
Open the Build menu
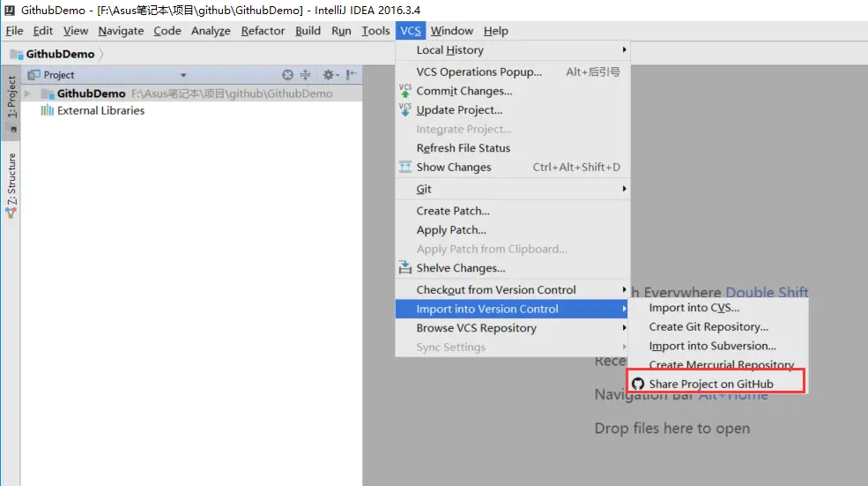click(308, 31)
